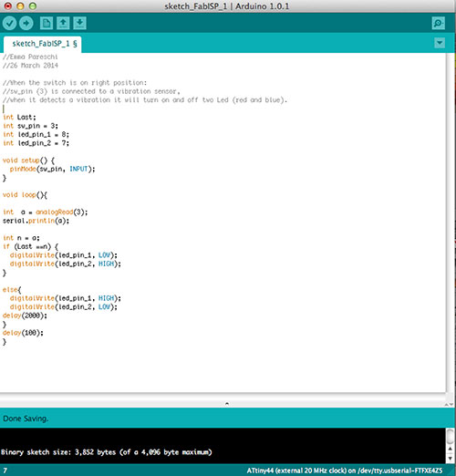Viewport: 456px width, 476px height.
Task: Click the 'if (Last ==n) {' line
Action: [30, 246]
